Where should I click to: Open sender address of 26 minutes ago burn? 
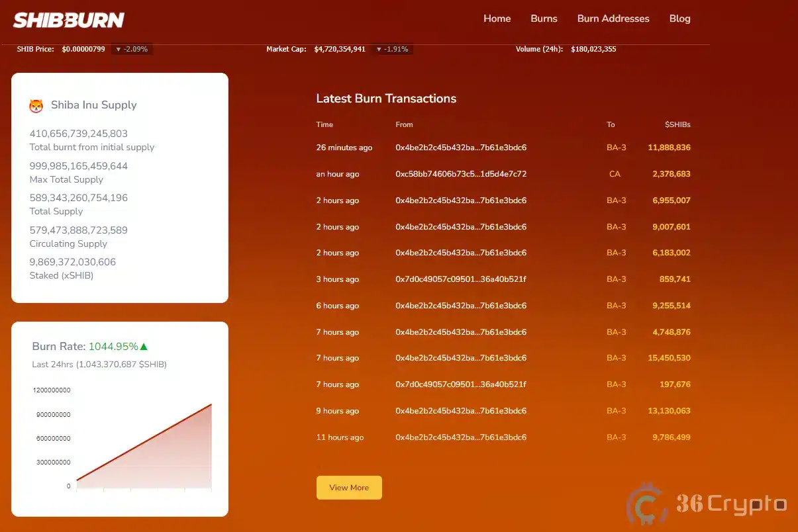461,148
